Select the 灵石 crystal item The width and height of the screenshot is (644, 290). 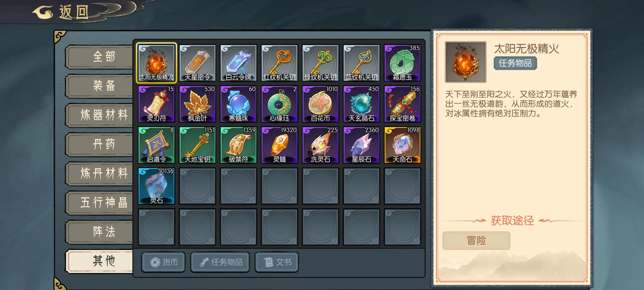click(x=156, y=186)
